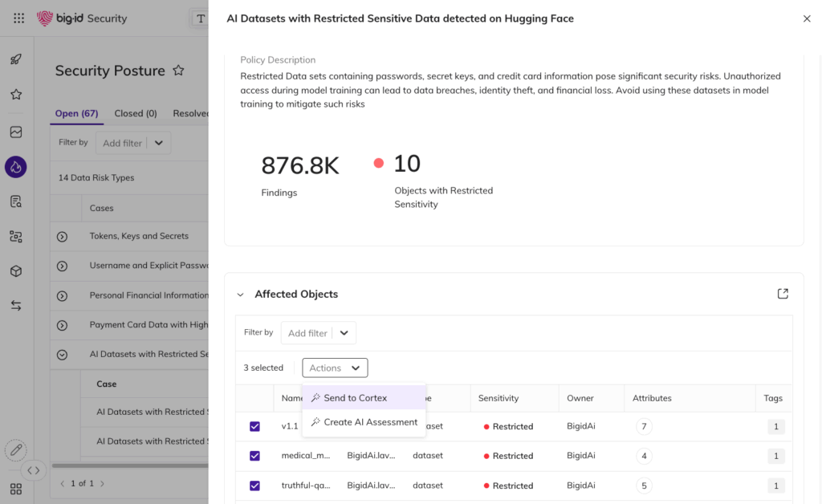Uncheck the medical_m row checkbox

coord(254,456)
